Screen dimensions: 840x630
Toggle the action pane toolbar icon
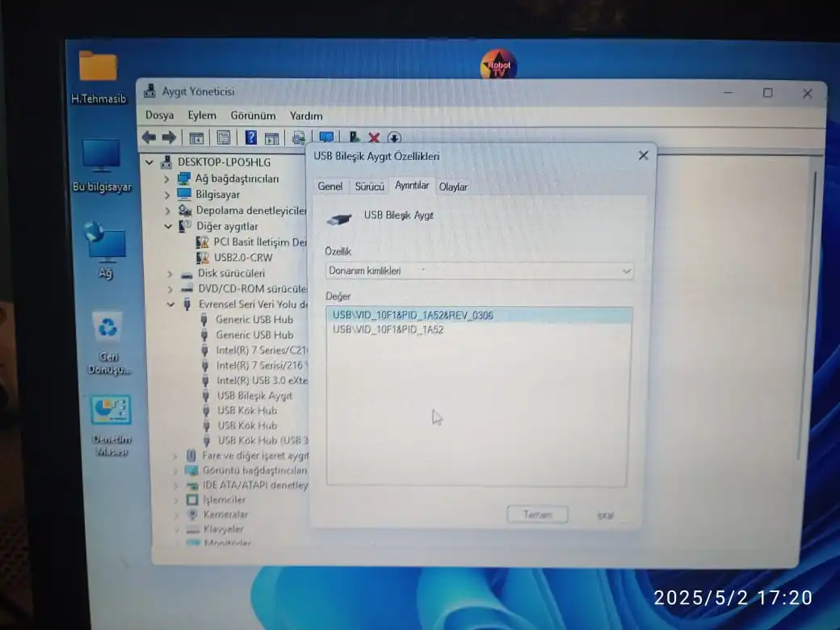pos(272,138)
